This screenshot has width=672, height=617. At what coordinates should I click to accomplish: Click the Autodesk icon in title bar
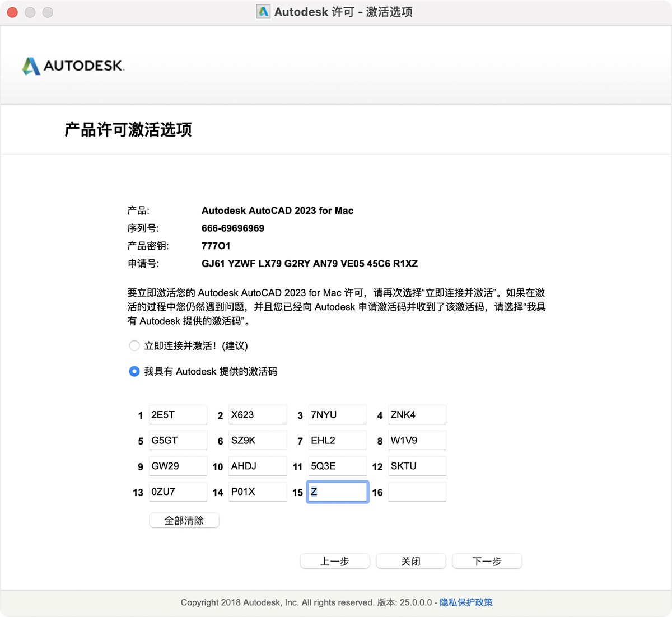point(263,12)
